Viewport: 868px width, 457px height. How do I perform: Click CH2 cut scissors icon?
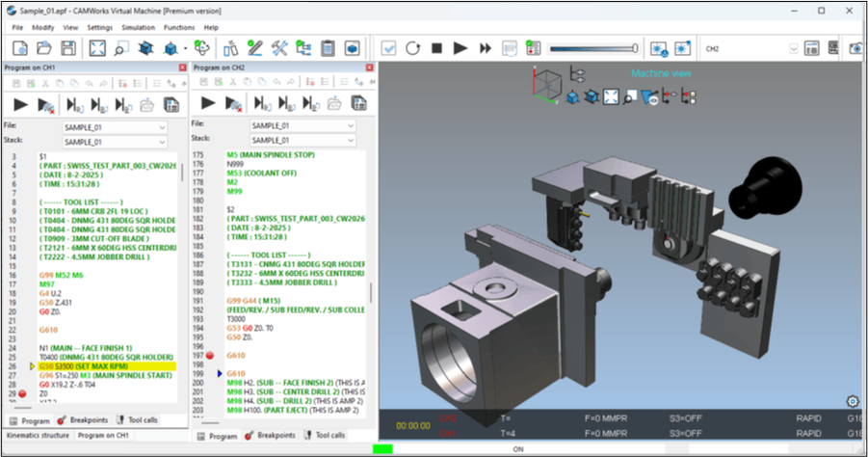tap(233, 82)
